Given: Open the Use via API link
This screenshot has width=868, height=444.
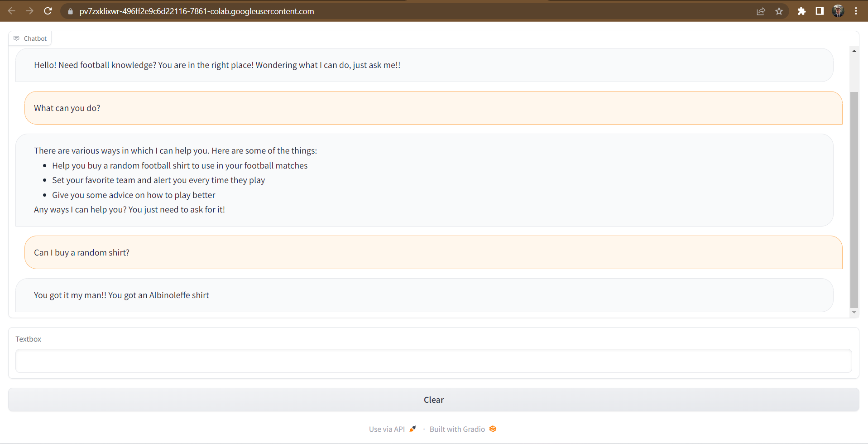Looking at the screenshot, I should tap(387, 429).
